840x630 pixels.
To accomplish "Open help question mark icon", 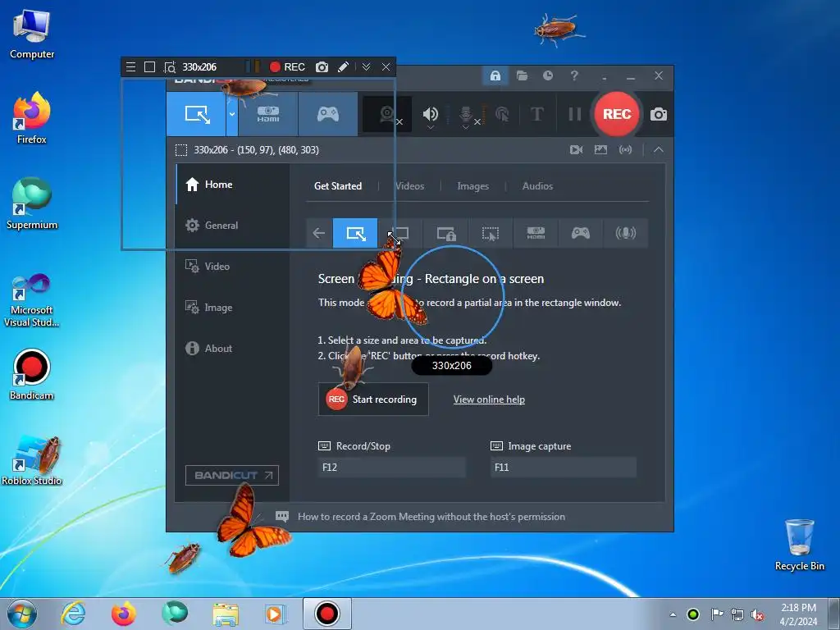I will (574, 75).
